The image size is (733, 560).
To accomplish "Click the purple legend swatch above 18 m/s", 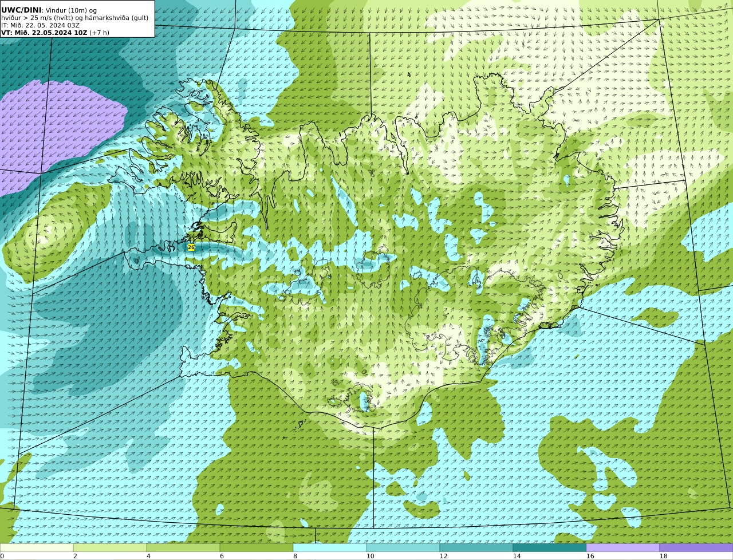I will 696,547.
